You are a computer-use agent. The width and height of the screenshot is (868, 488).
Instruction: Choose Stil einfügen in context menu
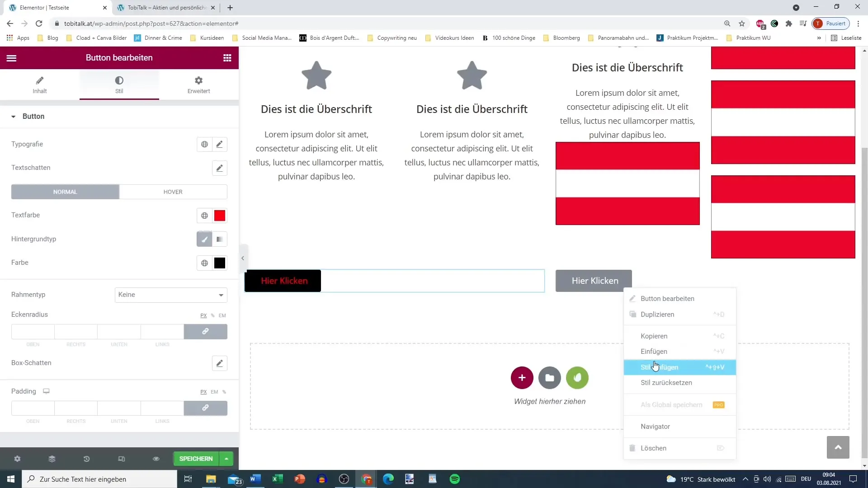coord(680,367)
